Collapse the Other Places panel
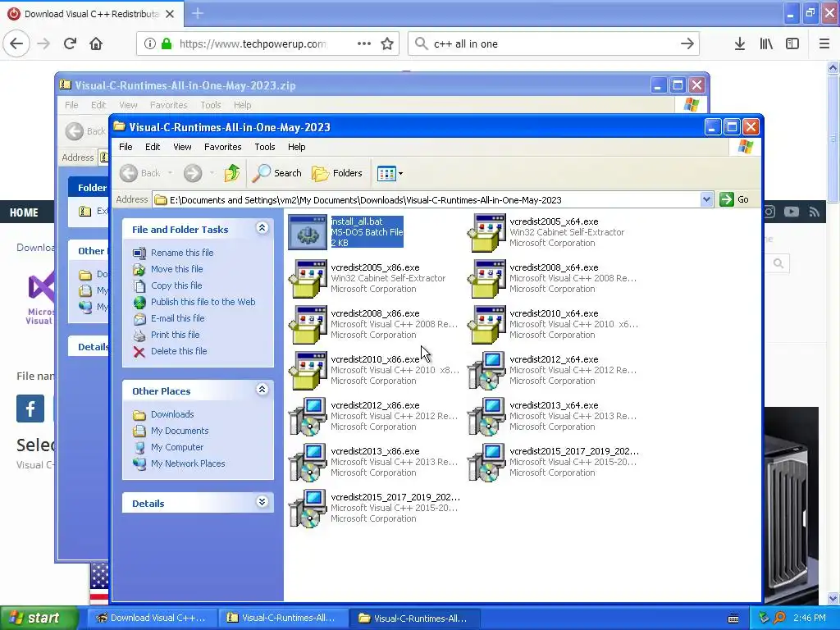 pyautogui.click(x=262, y=390)
